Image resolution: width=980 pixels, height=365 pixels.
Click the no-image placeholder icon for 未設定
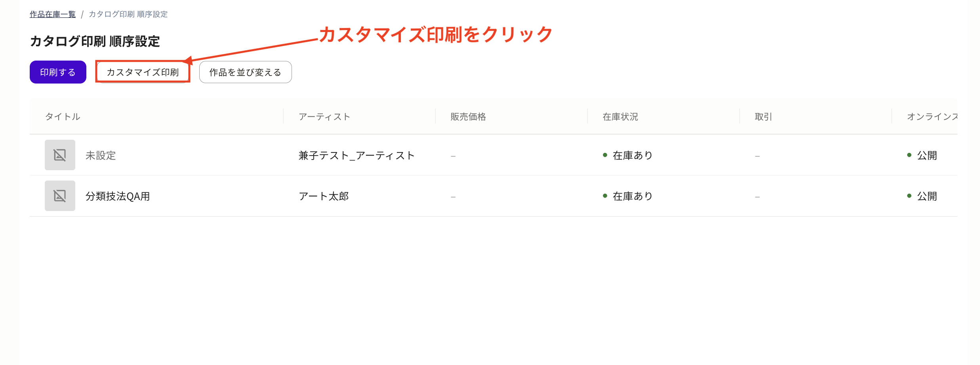coord(59,155)
